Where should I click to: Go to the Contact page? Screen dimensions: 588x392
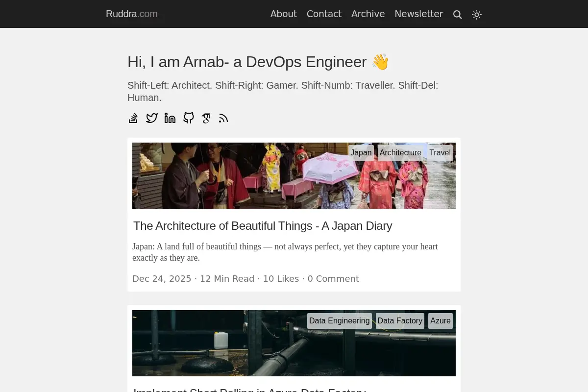tap(324, 14)
